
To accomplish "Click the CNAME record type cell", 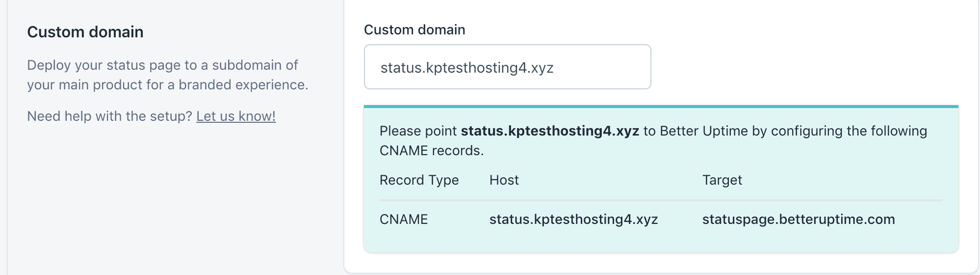I will (x=404, y=219).
